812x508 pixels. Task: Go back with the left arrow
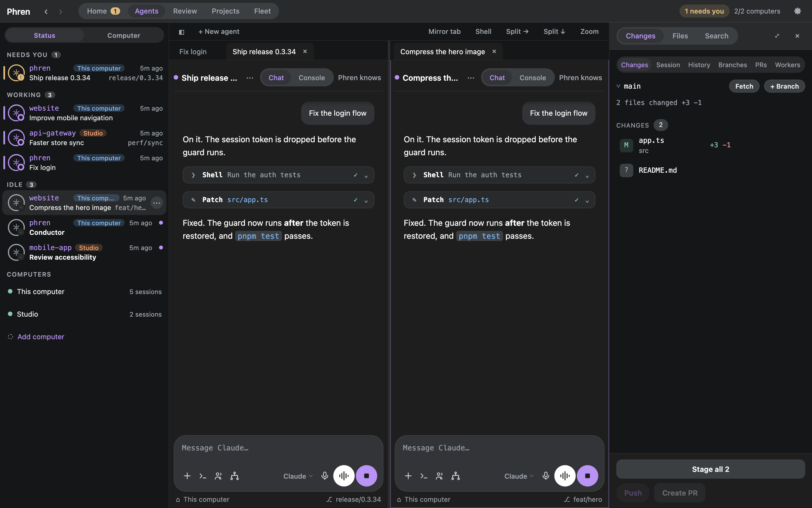pos(46,11)
